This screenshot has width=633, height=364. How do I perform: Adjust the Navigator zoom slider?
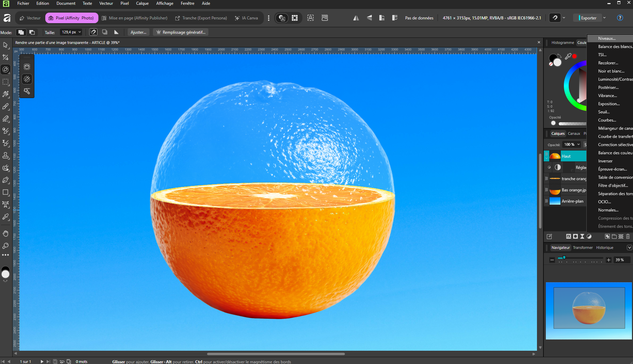(564, 258)
